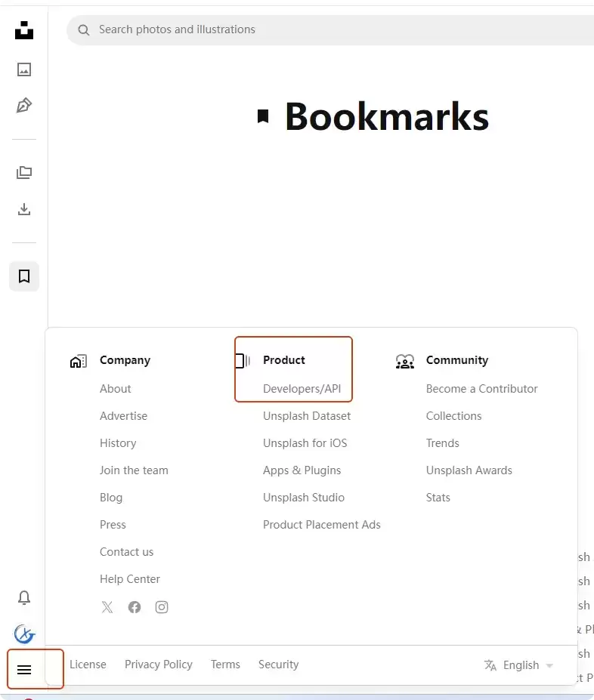The height and width of the screenshot is (700, 594).
Task: Open the notifications bell
Action: pos(24,597)
